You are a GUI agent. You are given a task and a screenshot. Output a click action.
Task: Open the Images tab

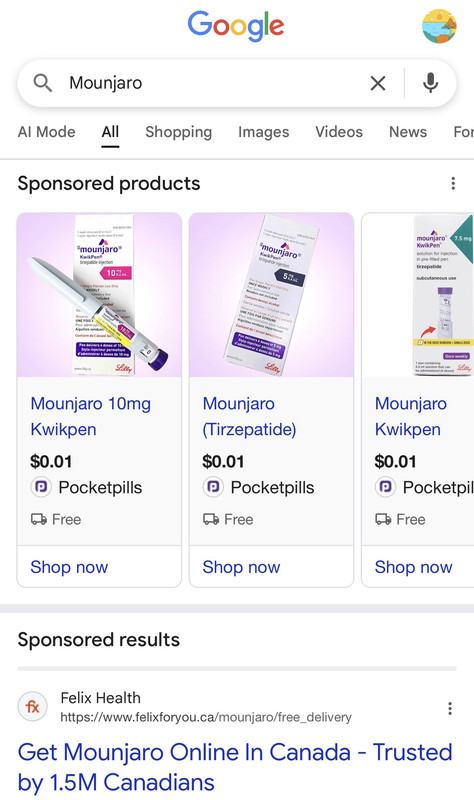click(263, 132)
